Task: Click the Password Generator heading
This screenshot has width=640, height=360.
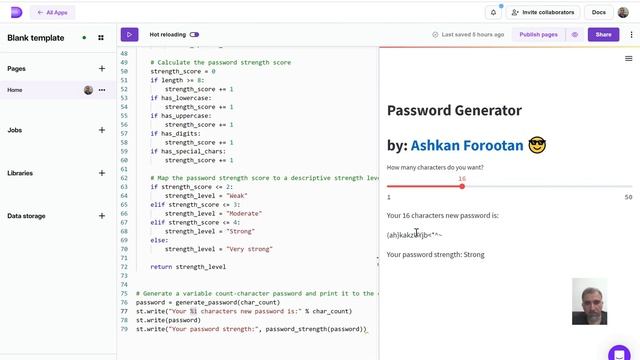Action: 454,111
